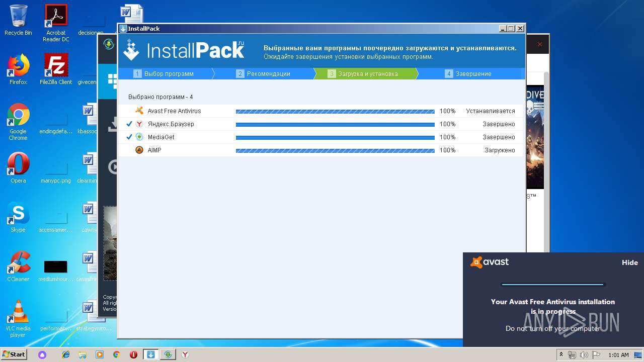Click the Avast Free Antivirus progress bar
The image size is (644, 362).
[335, 111]
